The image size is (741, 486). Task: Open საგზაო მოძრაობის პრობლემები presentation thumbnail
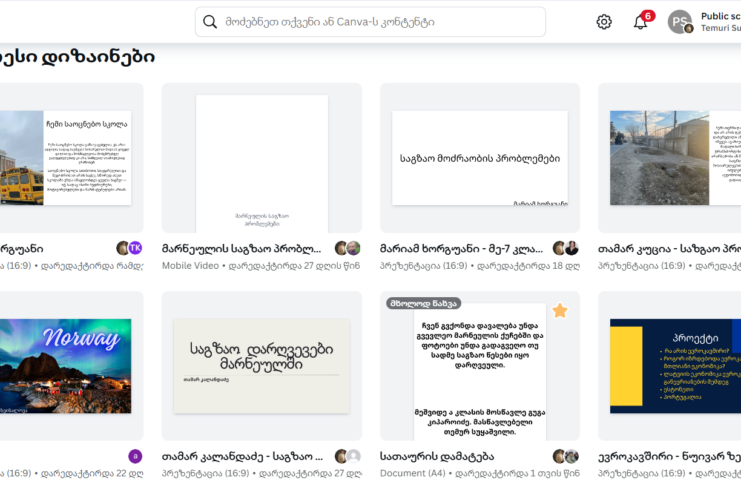pyautogui.click(x=480, y=158)
